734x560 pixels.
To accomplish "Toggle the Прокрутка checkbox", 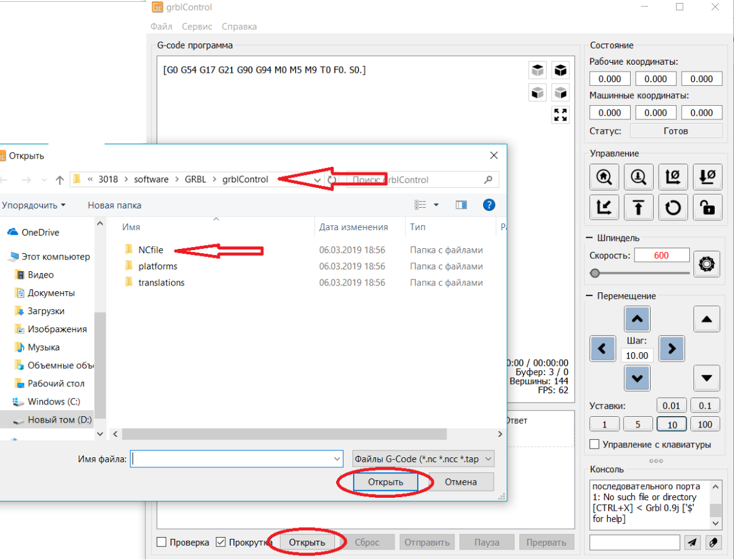I will click(221, 542).
